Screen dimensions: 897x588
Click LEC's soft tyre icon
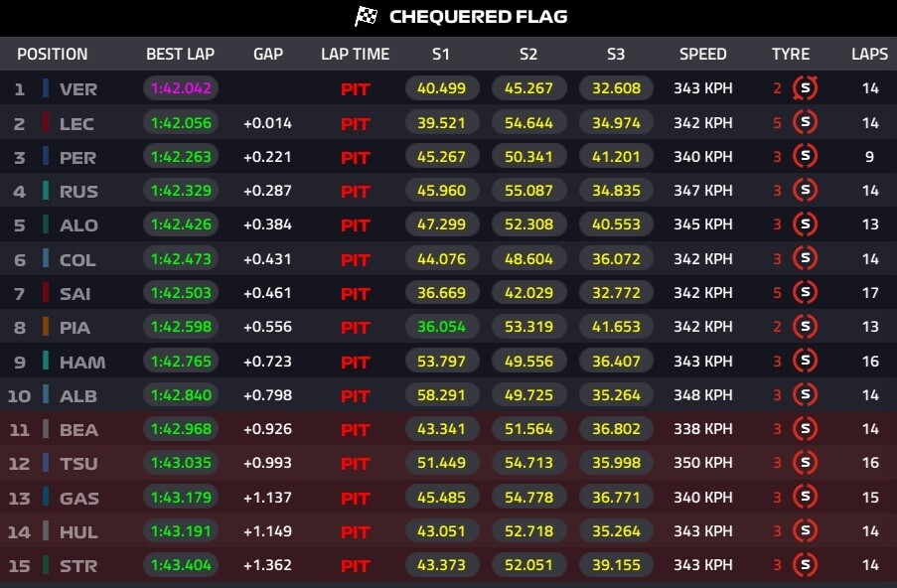pos(806,123)
